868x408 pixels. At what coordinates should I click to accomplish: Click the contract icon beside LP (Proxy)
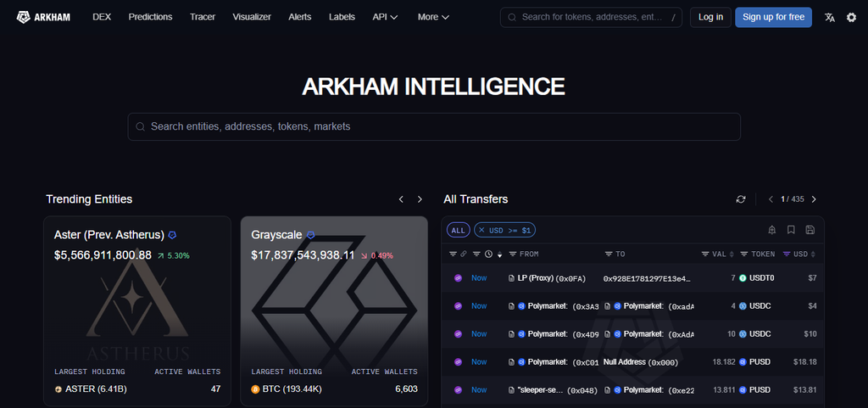(511, 278)
